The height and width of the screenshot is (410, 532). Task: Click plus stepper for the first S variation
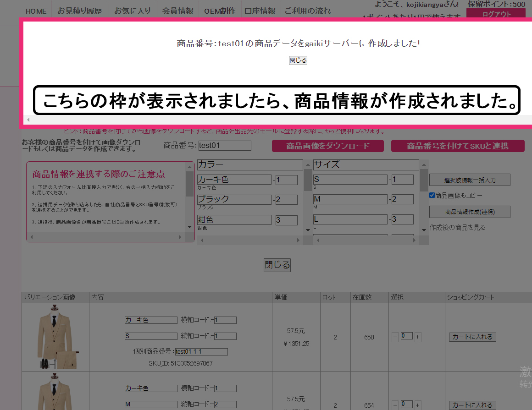(x=418, y=337)
